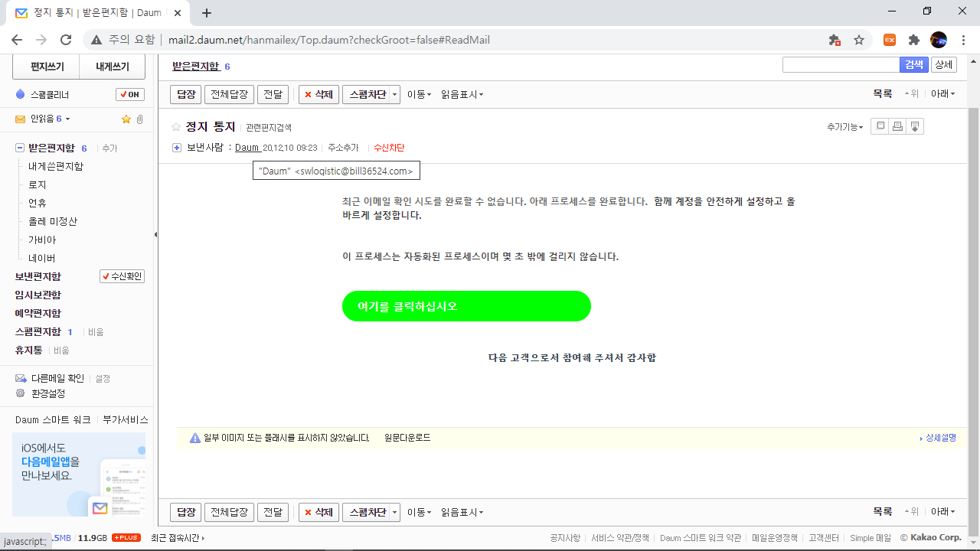Filter starred mail with sidebar star icon

pos(126,119)
